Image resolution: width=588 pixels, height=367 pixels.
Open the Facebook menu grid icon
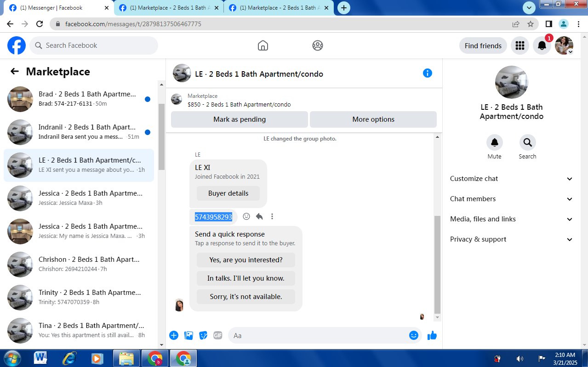(x=520, y=45)
